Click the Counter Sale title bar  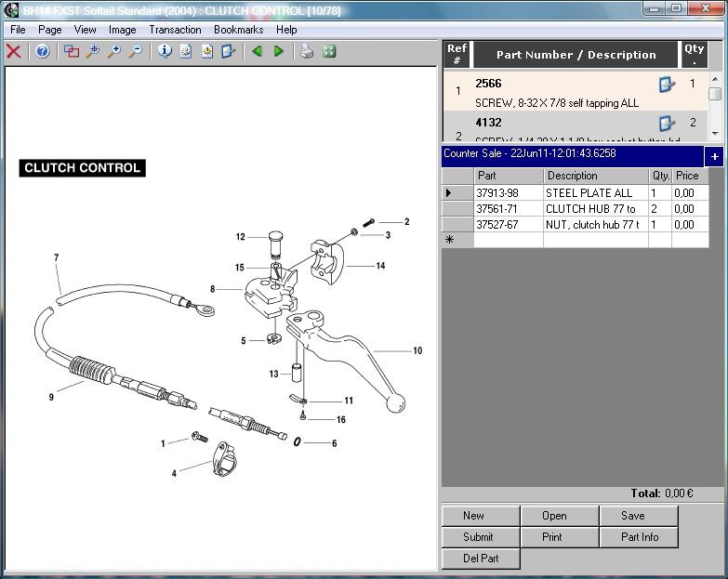572,156
